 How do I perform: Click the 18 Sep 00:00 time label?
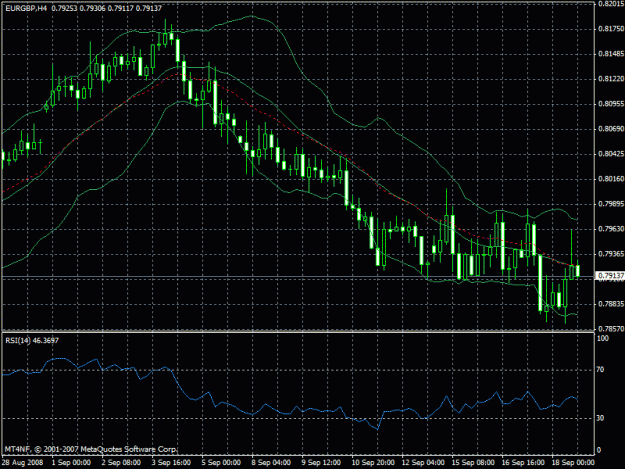pos(573,463)
